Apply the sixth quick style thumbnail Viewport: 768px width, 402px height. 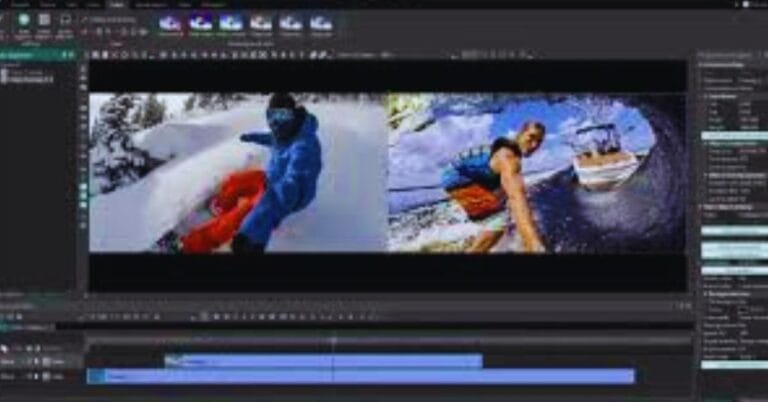coord(321,24)
